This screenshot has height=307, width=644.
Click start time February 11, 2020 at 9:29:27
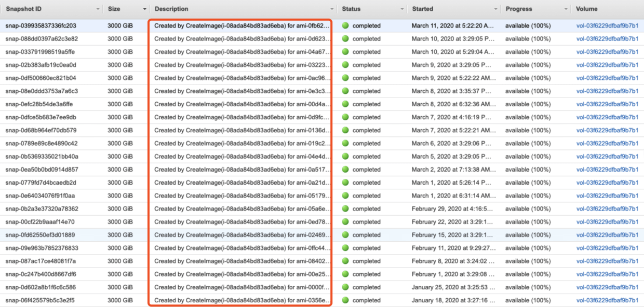(x=453, y=248)
